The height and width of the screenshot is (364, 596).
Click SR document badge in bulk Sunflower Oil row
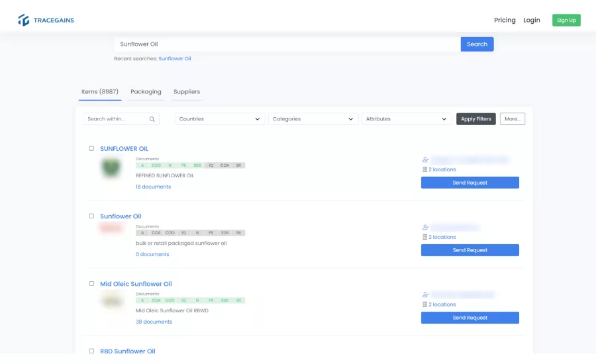tap(238, 232)
